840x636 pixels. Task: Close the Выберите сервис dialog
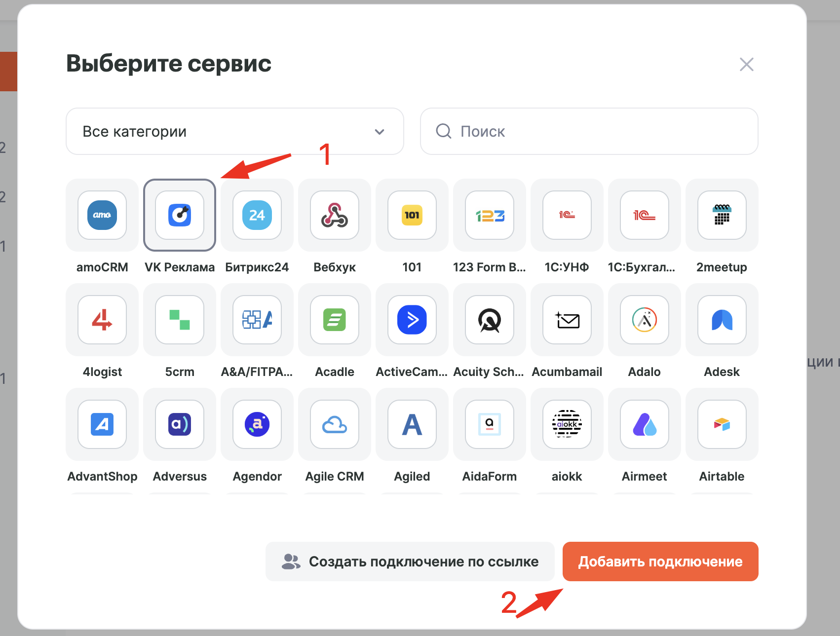747,64
